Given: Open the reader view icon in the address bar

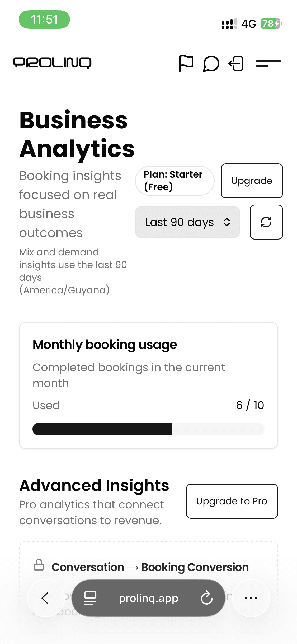Looking at the screenshot, I should point(90,599).
